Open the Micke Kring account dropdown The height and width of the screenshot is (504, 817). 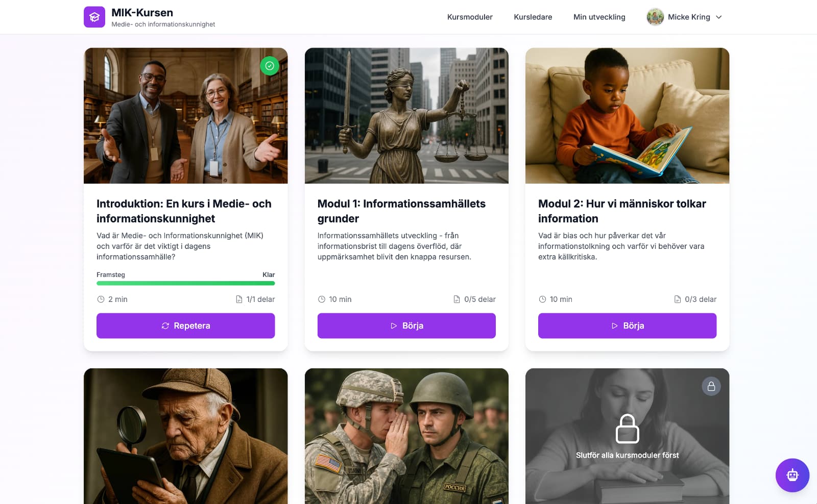pyautogui.click(x=688, y=17)
